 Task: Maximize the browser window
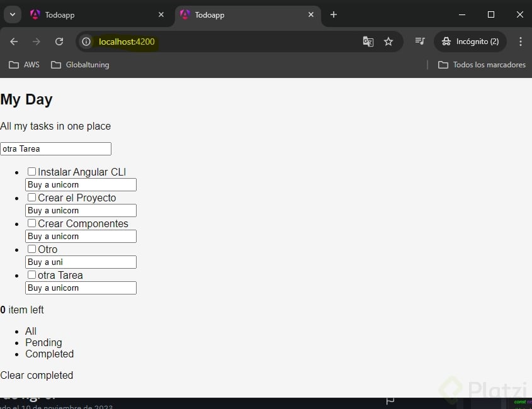pos(490,14)
